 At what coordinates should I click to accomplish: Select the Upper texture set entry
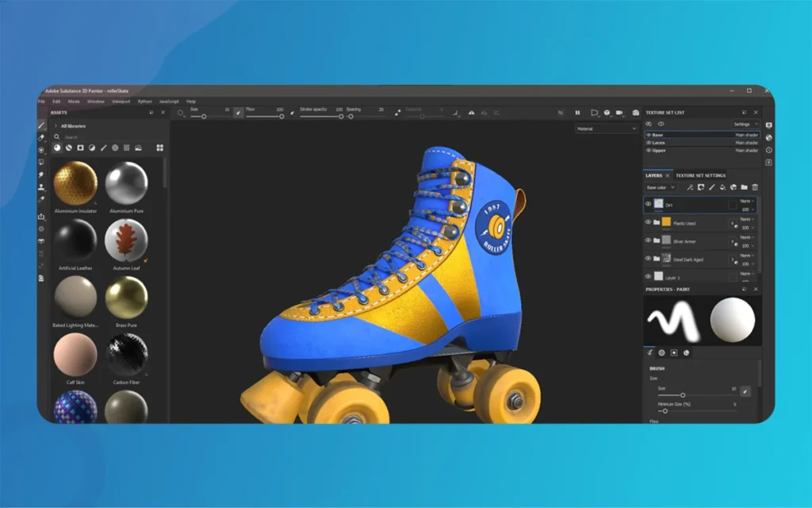pyautogui.click(x=658, y=150)
